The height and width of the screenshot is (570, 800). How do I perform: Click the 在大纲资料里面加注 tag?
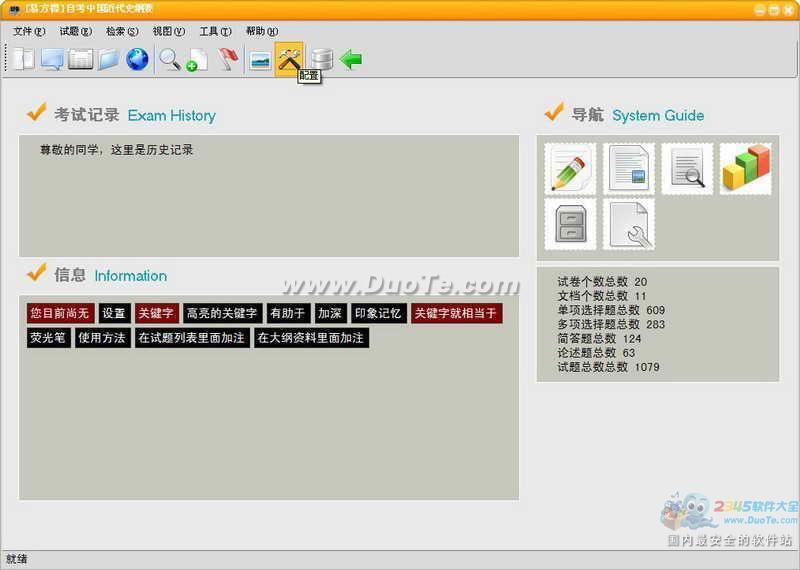[x=311, y=338]
